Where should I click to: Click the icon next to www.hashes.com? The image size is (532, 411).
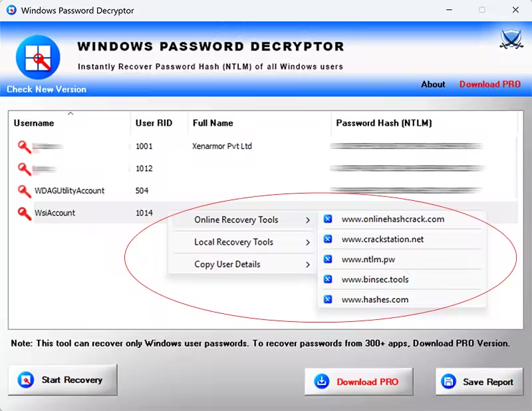click(x=328, y=300)
